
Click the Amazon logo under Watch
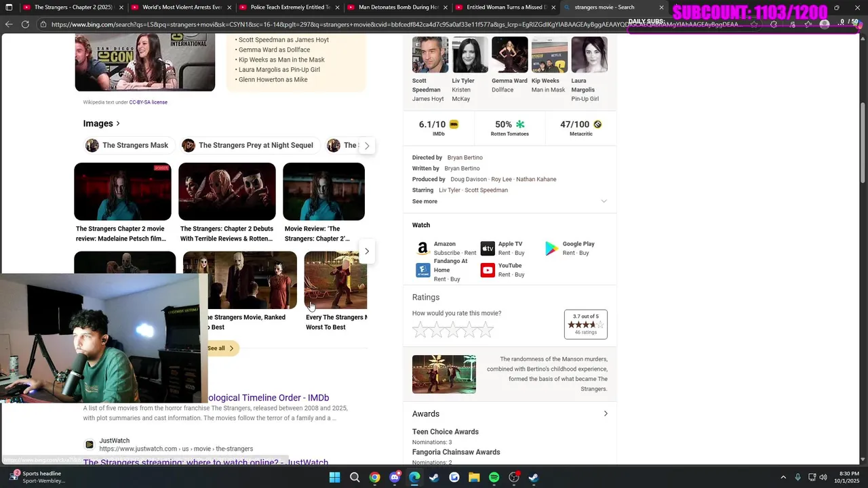coord(422,249)
